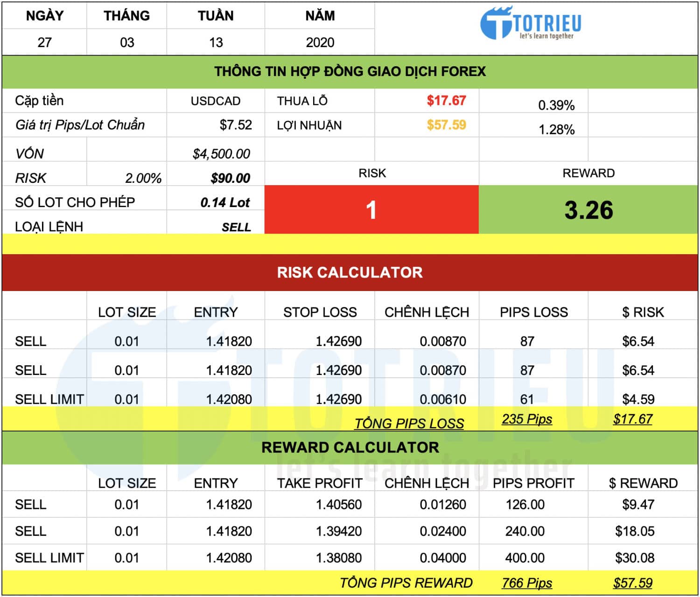Image resolution: width=700 pixels, height=597 pixels.
Task: Click the underlined 766 Pips total
Action: 527,583
